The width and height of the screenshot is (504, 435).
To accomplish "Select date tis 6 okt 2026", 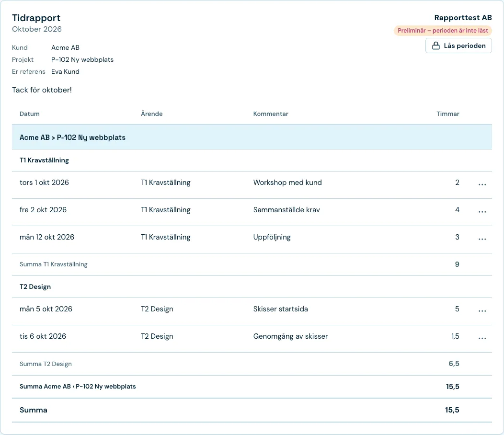I will click(x=43, y=336).
